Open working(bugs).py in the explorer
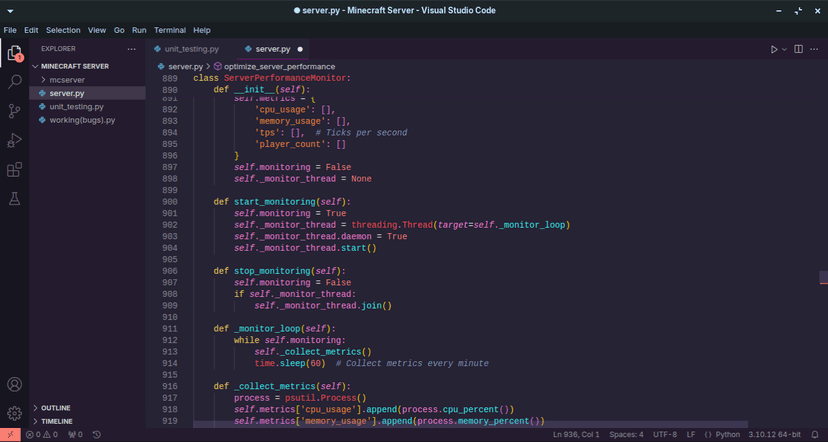This screenshot has height=442, width=828. coord(82,120)
